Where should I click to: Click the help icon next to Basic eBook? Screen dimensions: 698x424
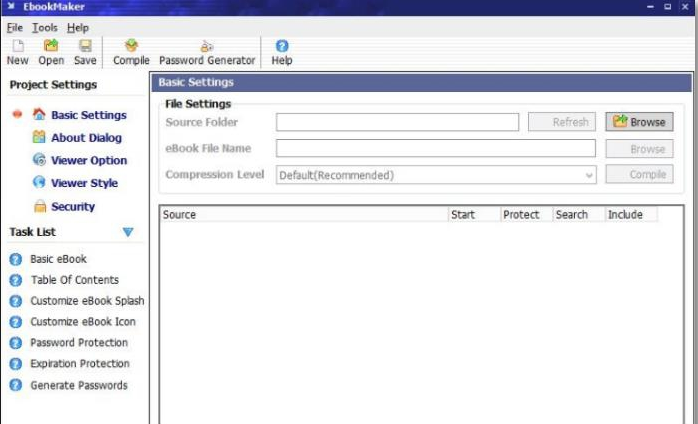[x=16, y=259]
